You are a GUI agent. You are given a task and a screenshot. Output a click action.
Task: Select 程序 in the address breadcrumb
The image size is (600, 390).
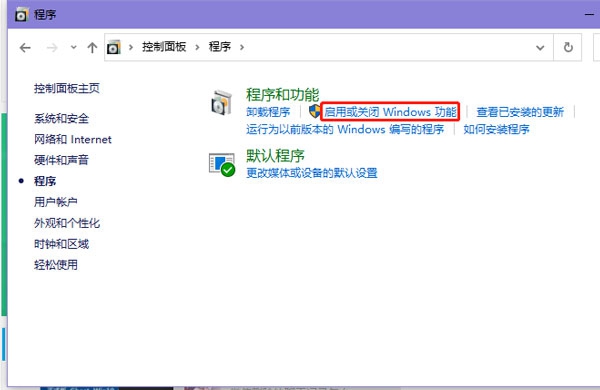coord(220,47)
